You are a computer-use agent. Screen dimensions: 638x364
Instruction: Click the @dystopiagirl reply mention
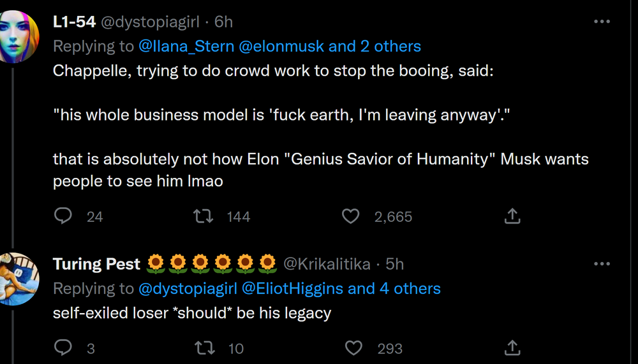[187, 289]
